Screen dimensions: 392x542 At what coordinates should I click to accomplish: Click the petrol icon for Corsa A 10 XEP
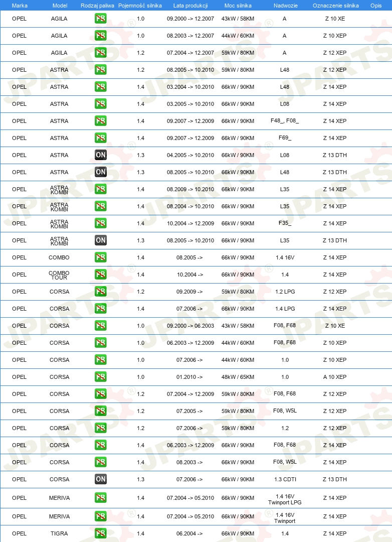pyautogui.click(x=100, y=377)
